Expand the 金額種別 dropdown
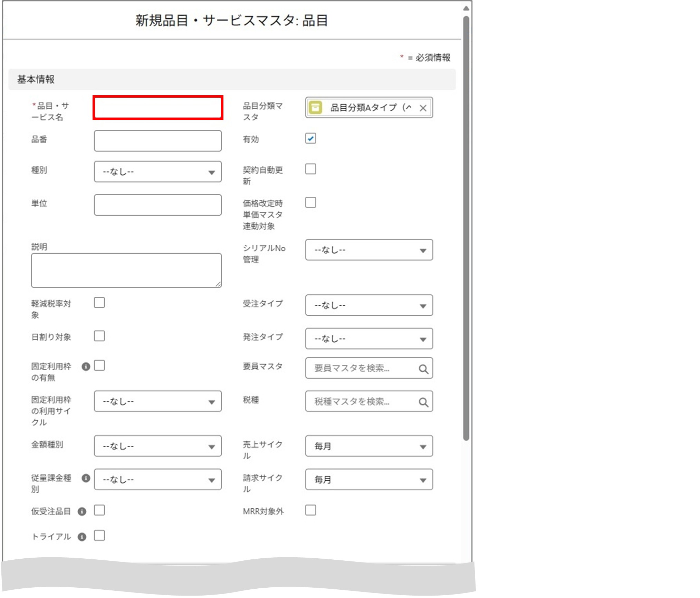Image resolution: width=700 pixels, height=598 pixels. point(157,446)
